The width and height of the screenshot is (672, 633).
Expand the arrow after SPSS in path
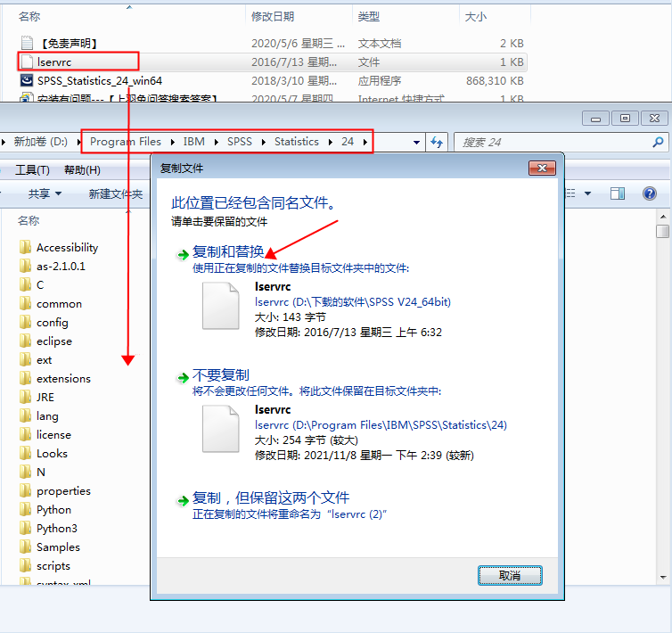pos(263,142)
